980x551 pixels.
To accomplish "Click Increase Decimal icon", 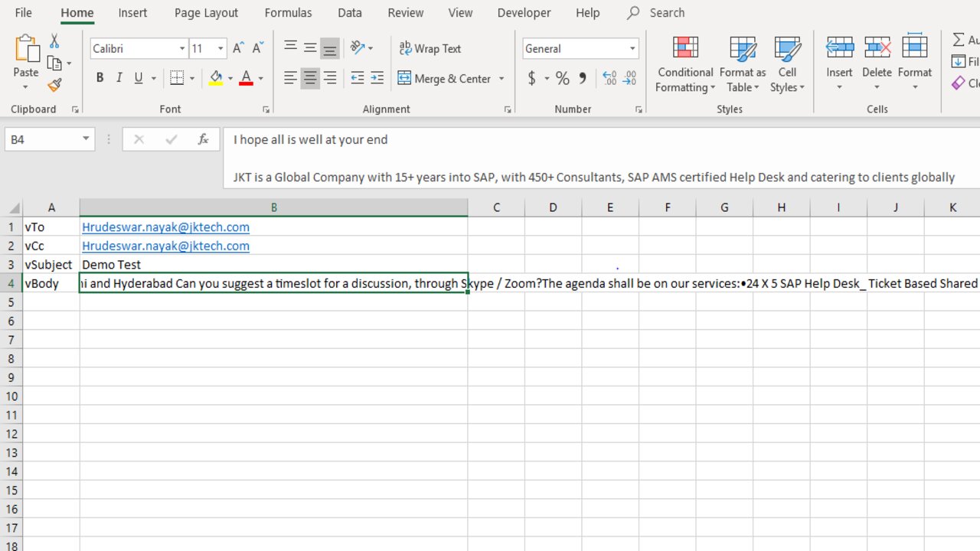I will [x=609, y=78].
